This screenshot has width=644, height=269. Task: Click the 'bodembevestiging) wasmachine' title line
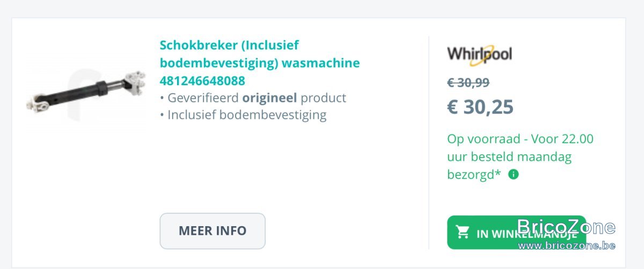(x=260, y=63)
